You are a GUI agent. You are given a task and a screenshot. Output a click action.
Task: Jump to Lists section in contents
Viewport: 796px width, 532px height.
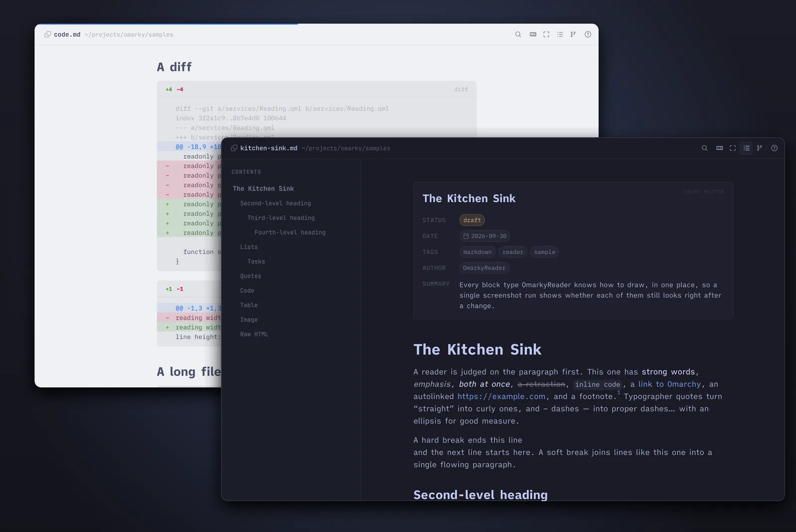click(249, 247)
